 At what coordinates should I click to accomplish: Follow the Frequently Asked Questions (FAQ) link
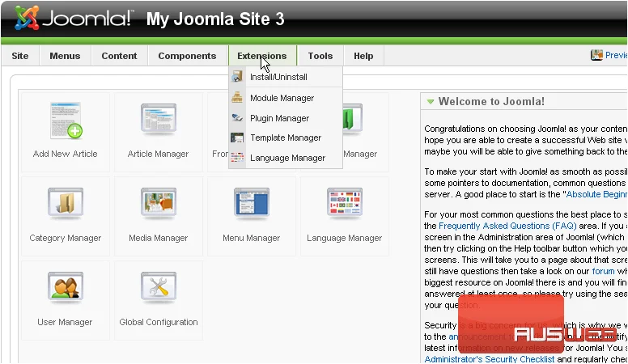507,226
